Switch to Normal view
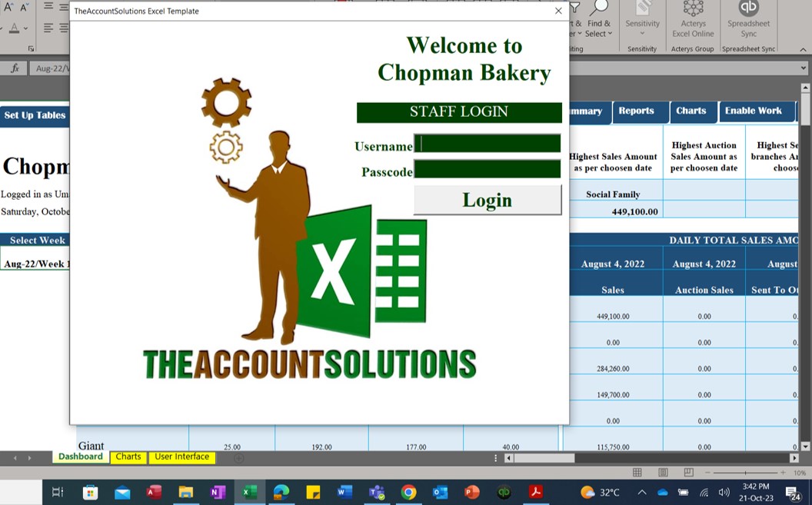 [x=637, y=473]
